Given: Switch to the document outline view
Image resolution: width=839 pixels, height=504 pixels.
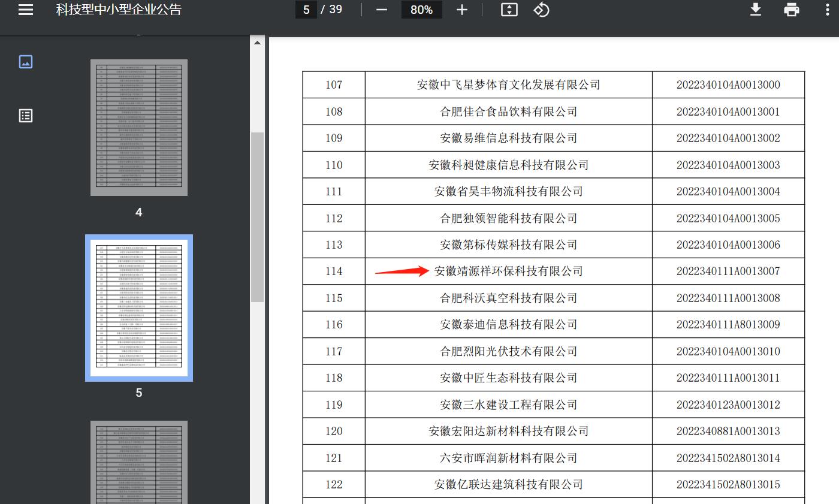Looking at the screenshot, I should point(26,116).
